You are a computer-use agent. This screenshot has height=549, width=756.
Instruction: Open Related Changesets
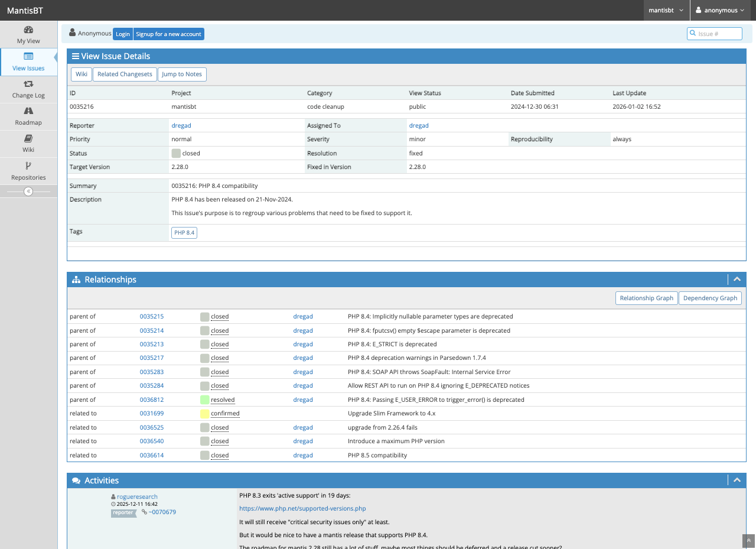(x=125, y=74)
